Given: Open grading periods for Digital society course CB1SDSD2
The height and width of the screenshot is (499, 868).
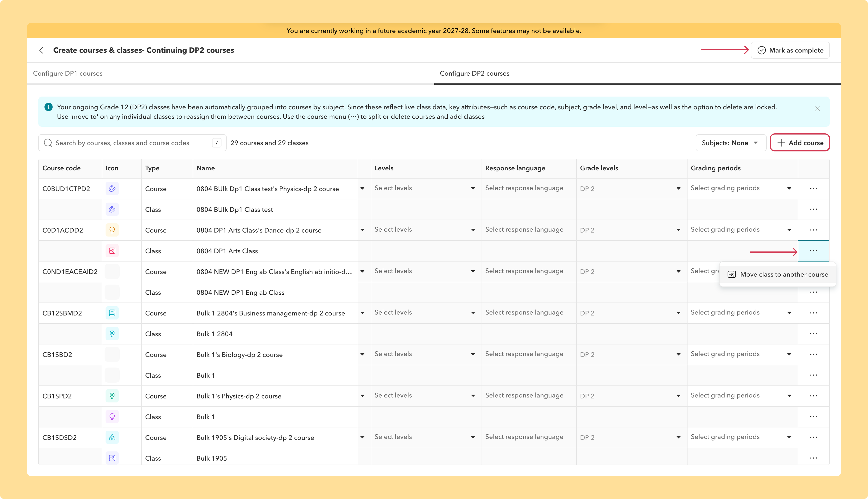Looking at the screenshot, I should coord(742,437).
